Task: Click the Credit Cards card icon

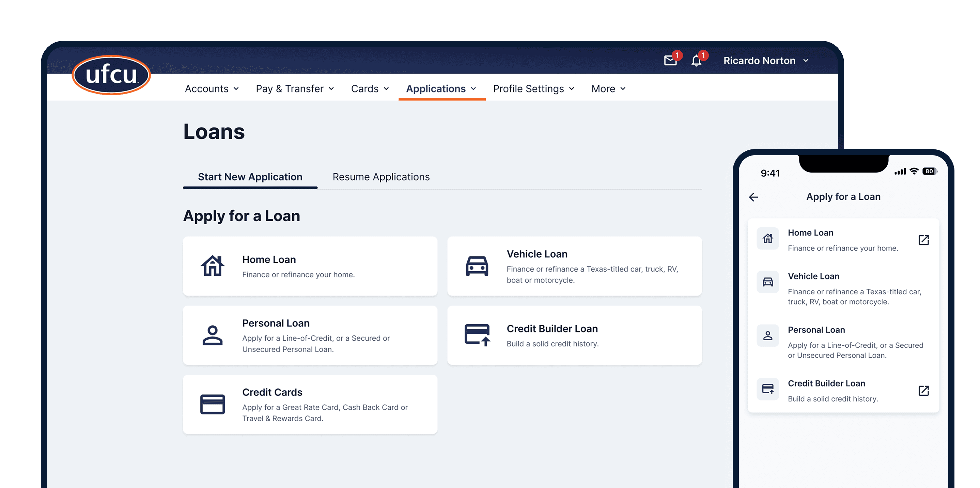Action: 212,404
